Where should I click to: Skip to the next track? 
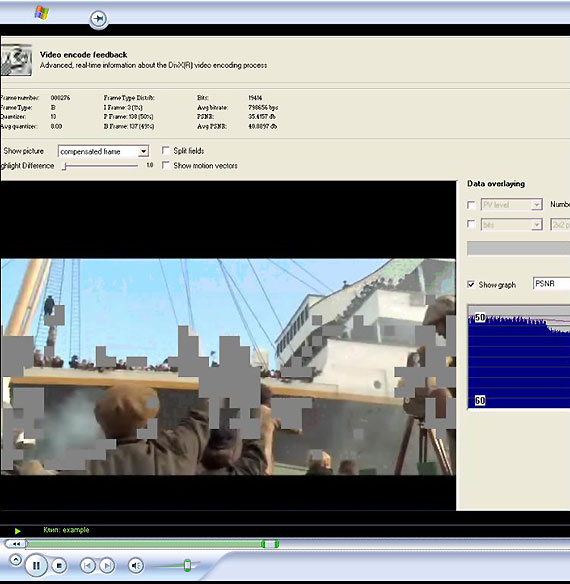click(107, 566)
